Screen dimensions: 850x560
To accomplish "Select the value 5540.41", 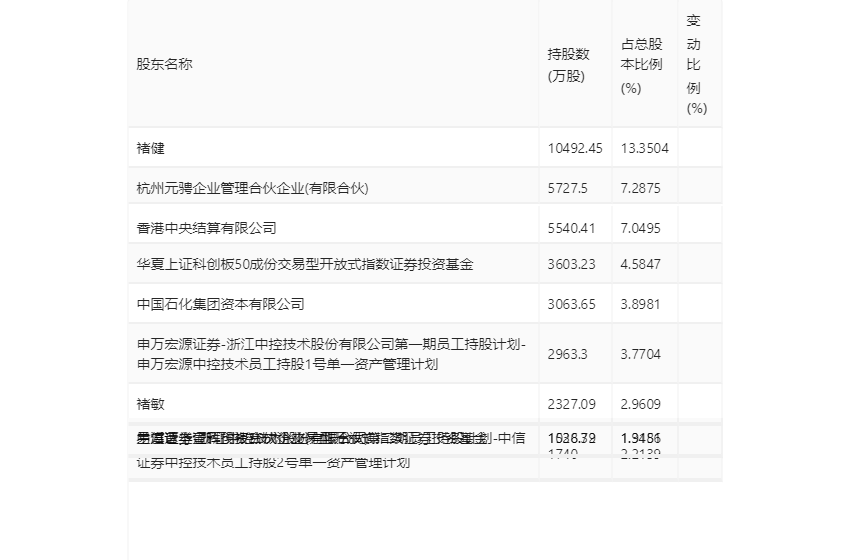I will tap(571, 228).
